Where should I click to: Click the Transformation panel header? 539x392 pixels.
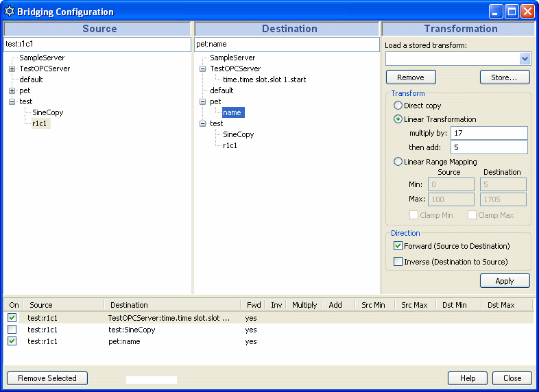click(458, 29)
